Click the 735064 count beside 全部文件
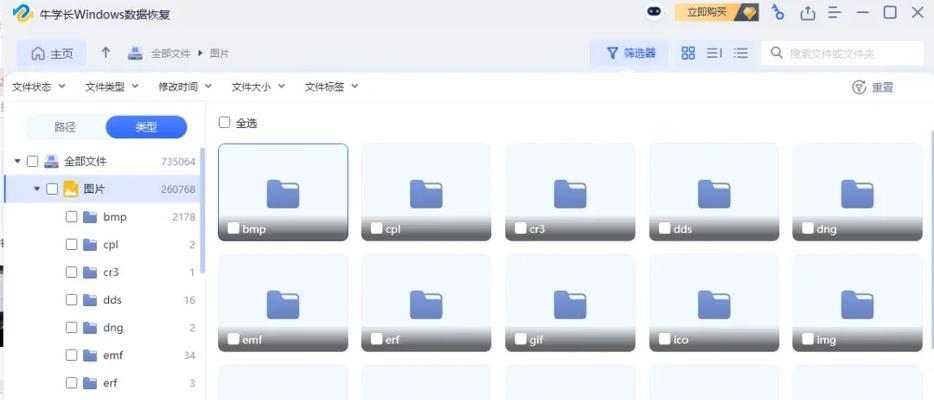934x400 pixels. [x=178, y=161]
